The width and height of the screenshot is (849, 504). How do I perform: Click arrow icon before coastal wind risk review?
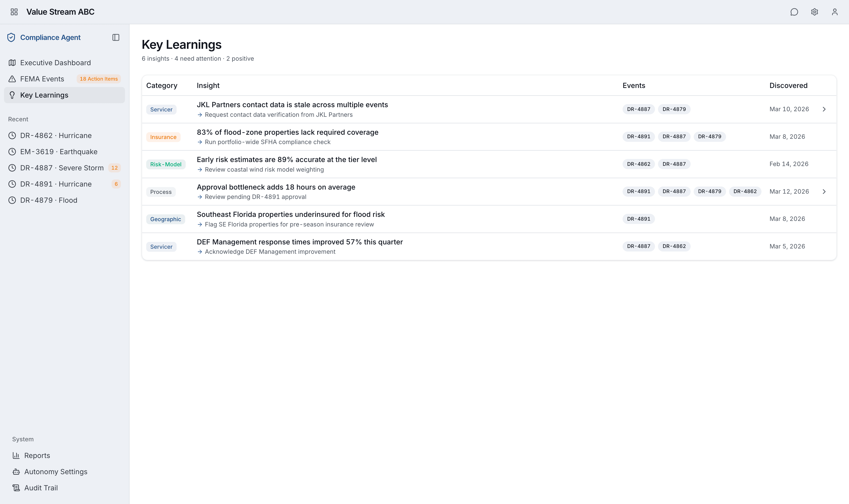tap(200, 169)
